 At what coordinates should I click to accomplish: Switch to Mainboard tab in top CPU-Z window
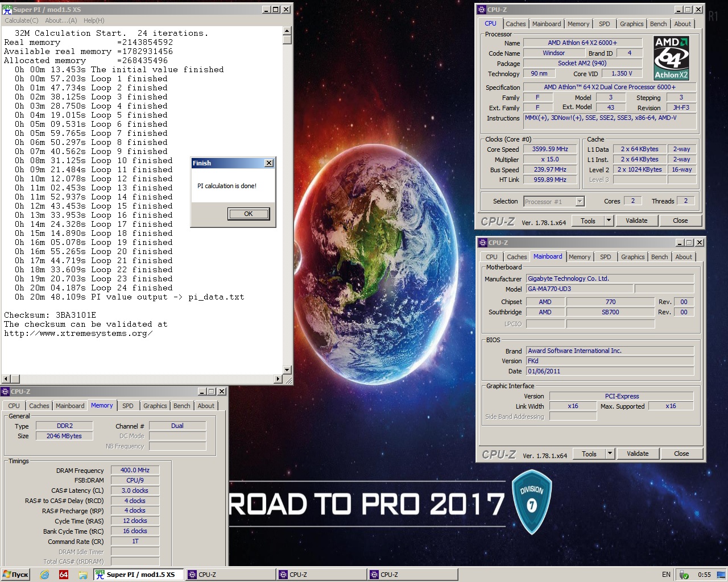547,24
